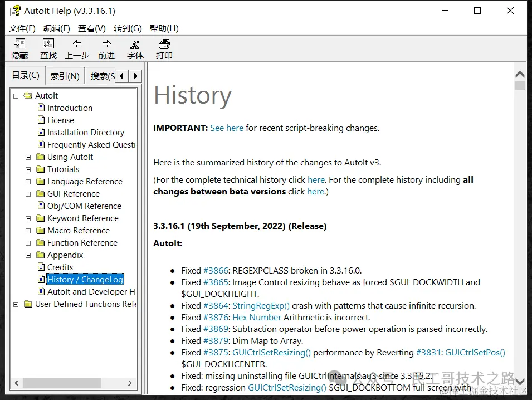Expand the Function Reference node

(28, 243)
